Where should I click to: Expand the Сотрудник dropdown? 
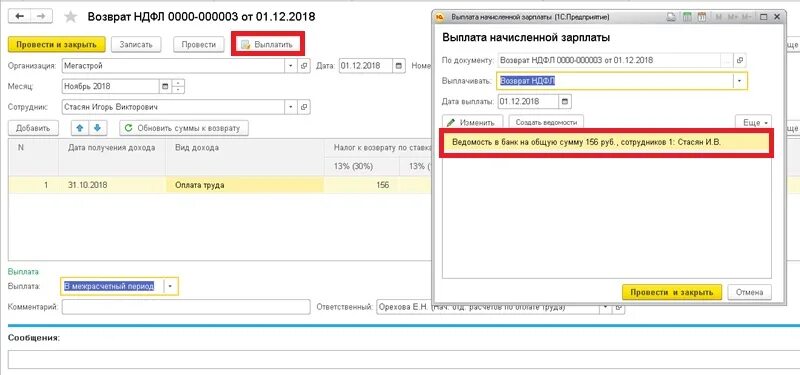[291, 107]
